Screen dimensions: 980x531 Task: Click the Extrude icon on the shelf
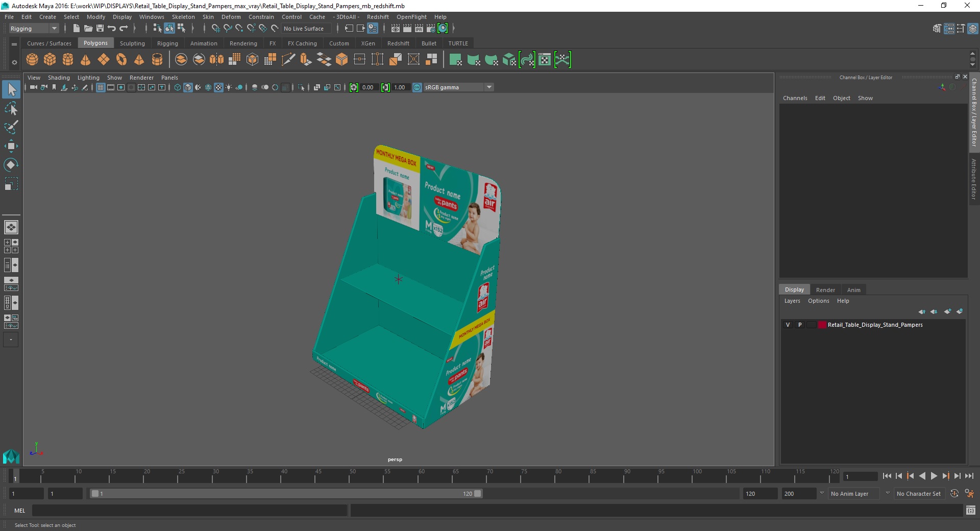pyautogui.click(x=306, y=60)
